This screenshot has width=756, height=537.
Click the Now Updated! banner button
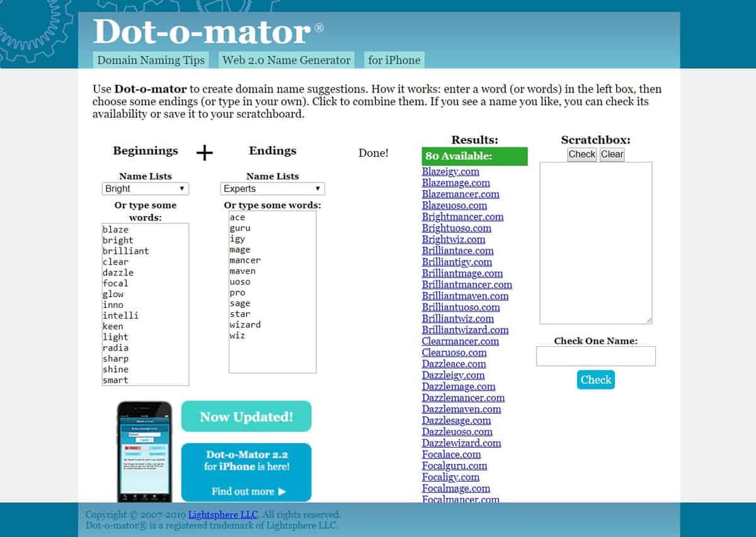pos(246,416)
